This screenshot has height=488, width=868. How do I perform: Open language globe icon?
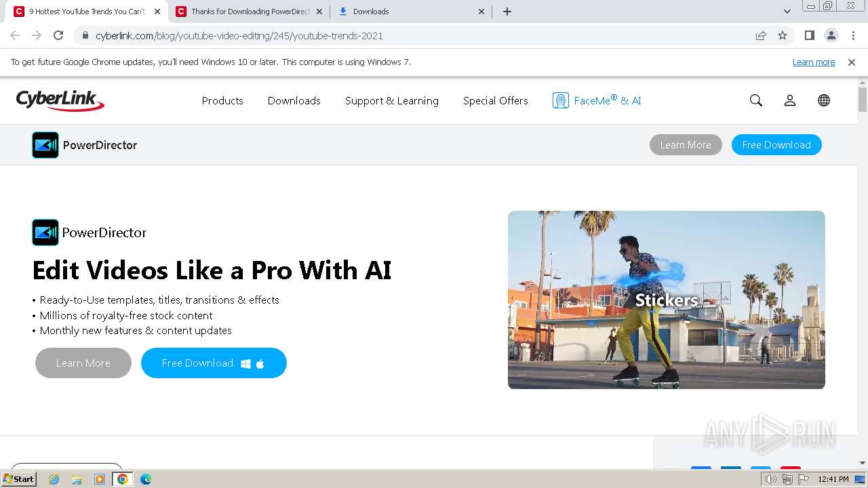[x=824, y=100]
